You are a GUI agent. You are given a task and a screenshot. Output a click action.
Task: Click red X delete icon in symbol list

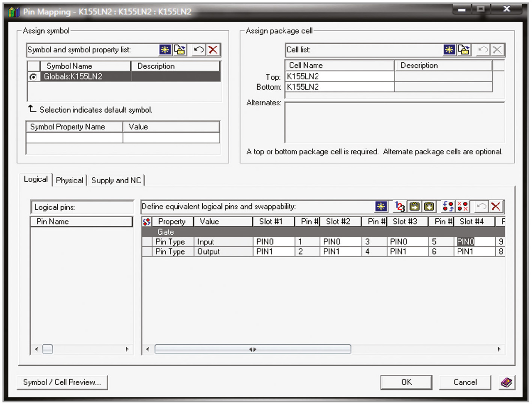213,50
